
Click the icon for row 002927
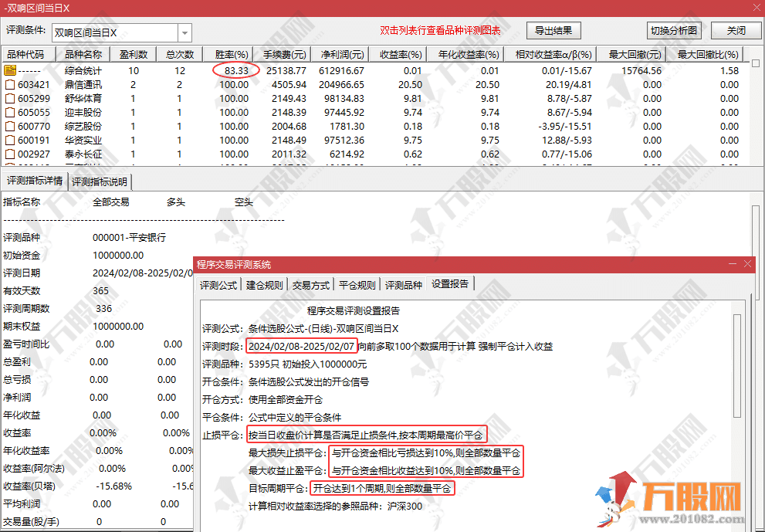[x=10, y=154]
